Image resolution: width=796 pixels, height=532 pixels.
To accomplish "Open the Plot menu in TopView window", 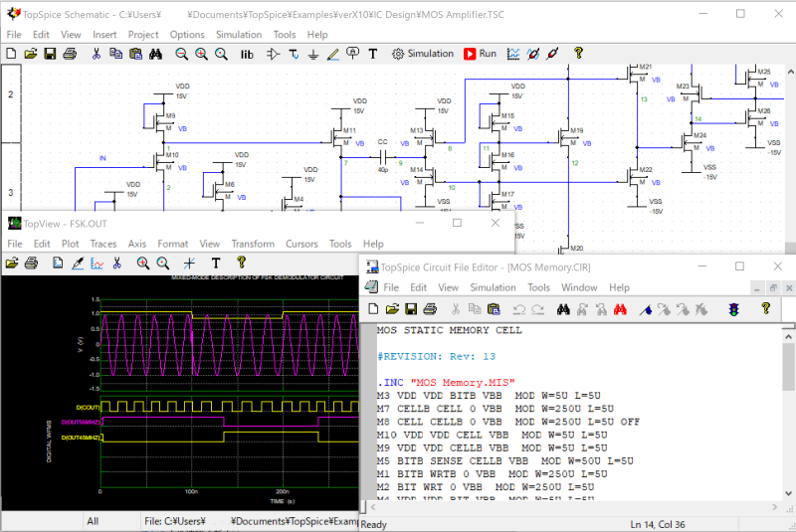I will 70,244.
